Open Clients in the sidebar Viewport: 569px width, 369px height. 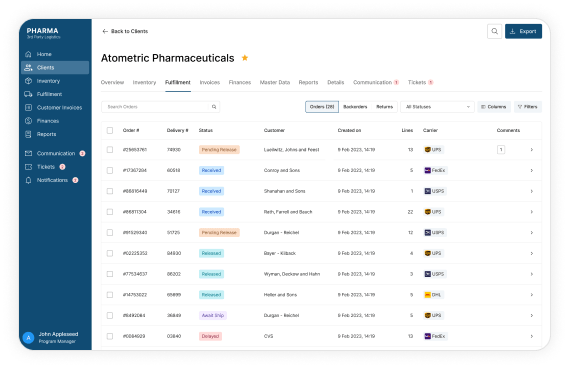[55, 67]
